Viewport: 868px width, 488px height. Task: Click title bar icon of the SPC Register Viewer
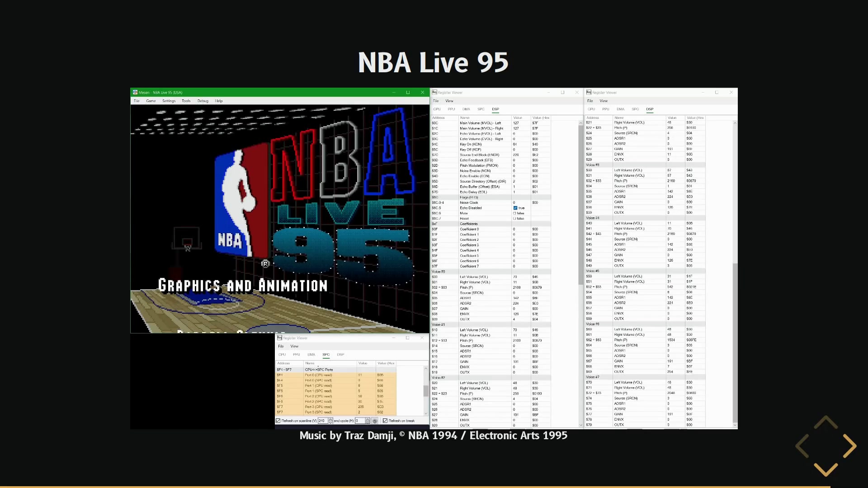pos(279,338)
